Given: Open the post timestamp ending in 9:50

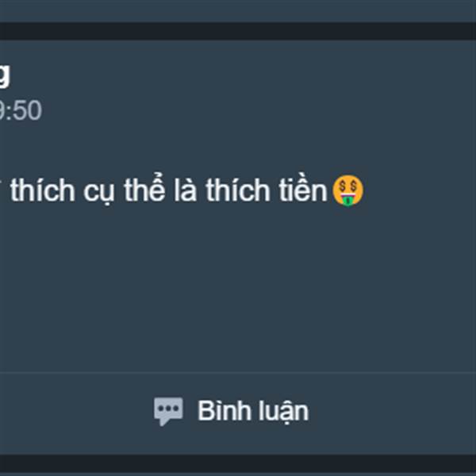Looking at the screenshot, I should 21,110.
